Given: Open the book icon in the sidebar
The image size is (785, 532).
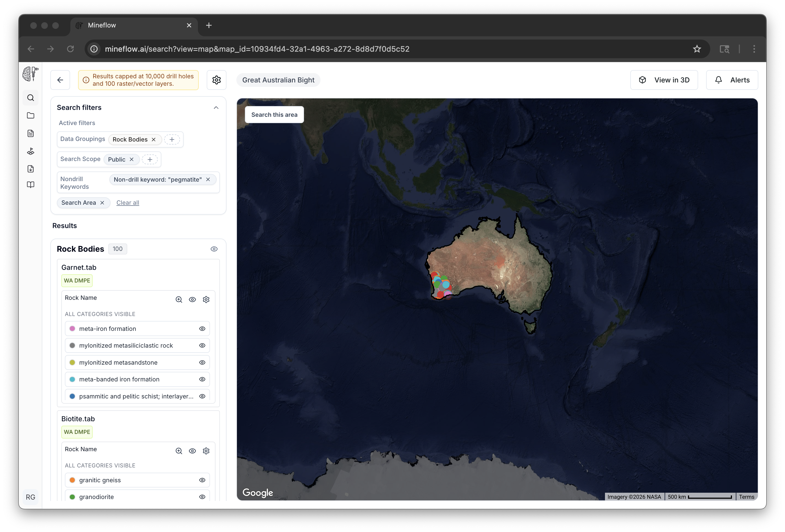Looking at the screenshot, I should pos(31,185).
